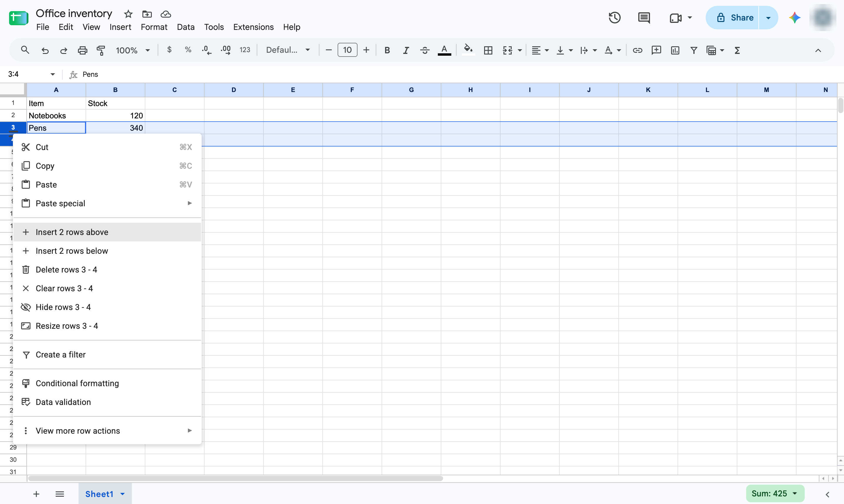Image resolution: width=844 pixels, height=504 pixels.
Task: Select the paint format roller icon
Action: click(101, 50)
